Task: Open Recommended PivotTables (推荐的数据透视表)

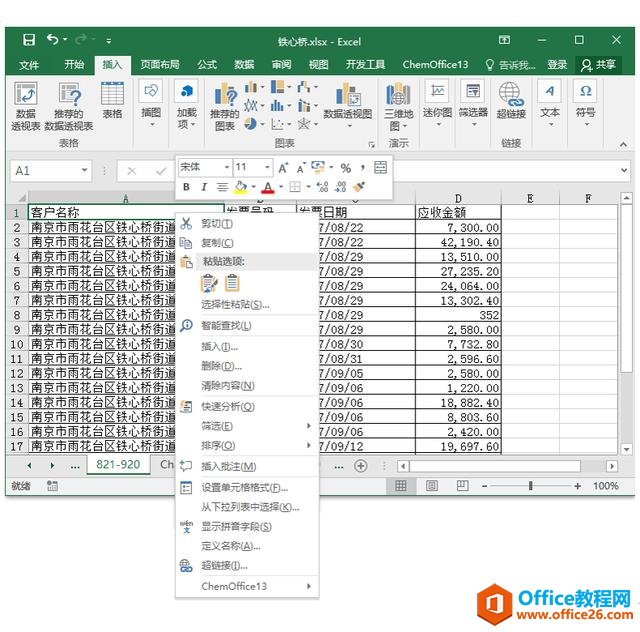Action: [69, 107]
